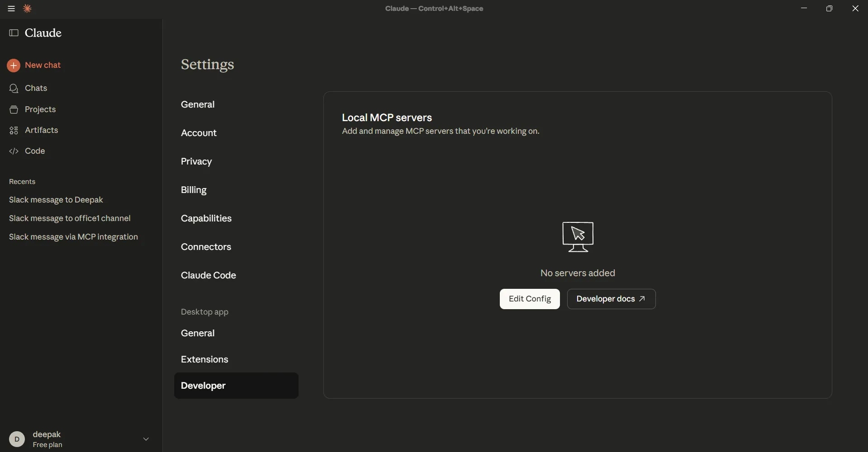Viewport: 868px width, 452px height.
Task: Click the orange plus New chat icon
Action: point(14,66)
